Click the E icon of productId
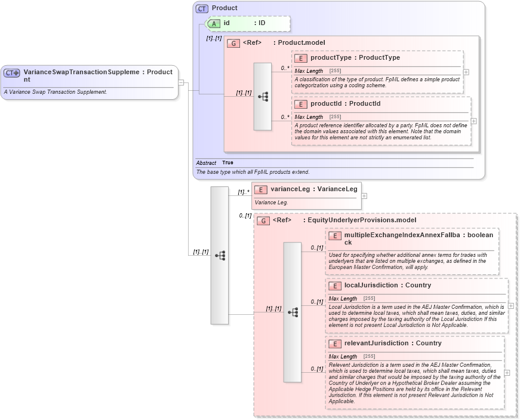Image resolution: width=520 pixels, height=420 pixels. tap(301, 104)
